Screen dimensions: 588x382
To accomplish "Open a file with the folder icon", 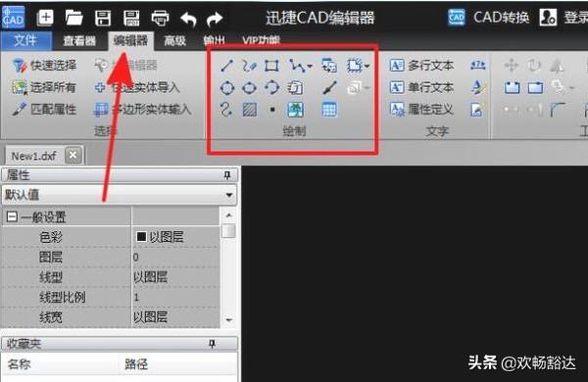I will pyautogui.click(x=73, y=18).
